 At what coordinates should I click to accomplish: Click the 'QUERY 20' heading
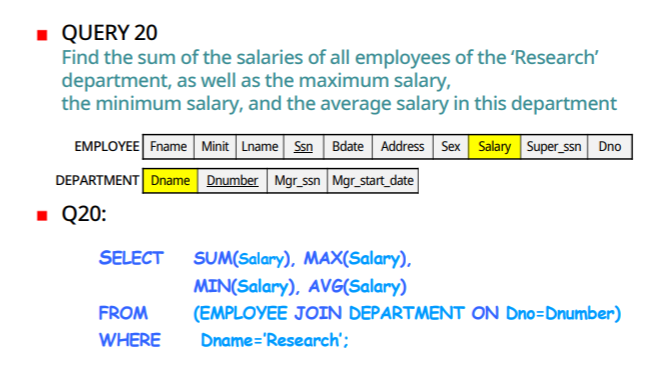109,33
